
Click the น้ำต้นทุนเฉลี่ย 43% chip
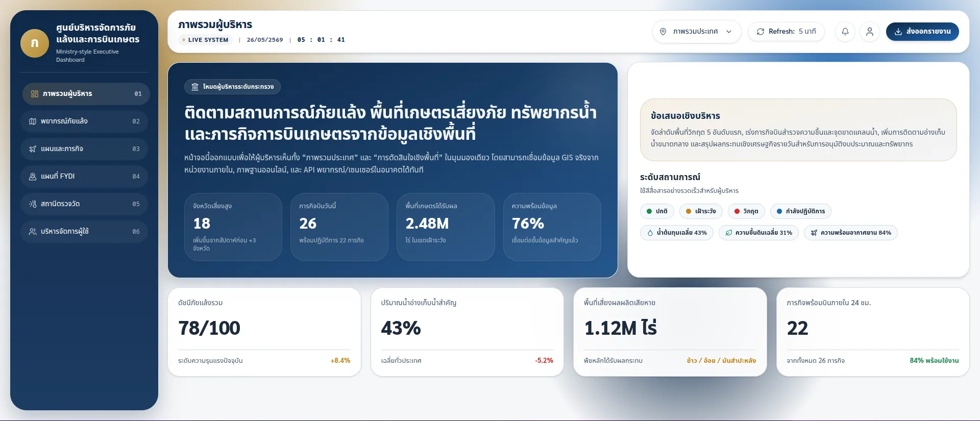pyautogui.click(x=677, y=233)
